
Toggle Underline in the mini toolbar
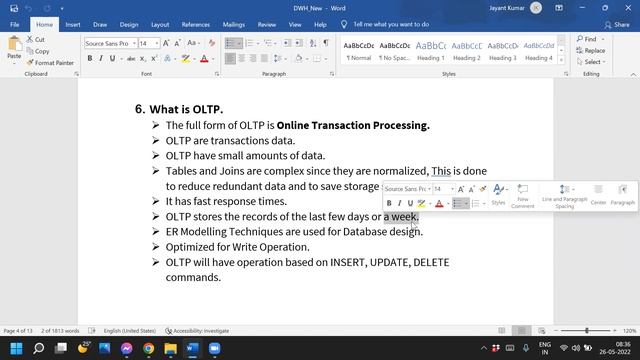(410, 203)
